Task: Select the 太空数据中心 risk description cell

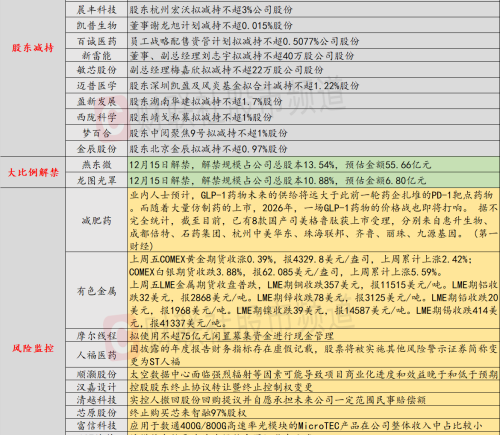Action: (314, 374)
